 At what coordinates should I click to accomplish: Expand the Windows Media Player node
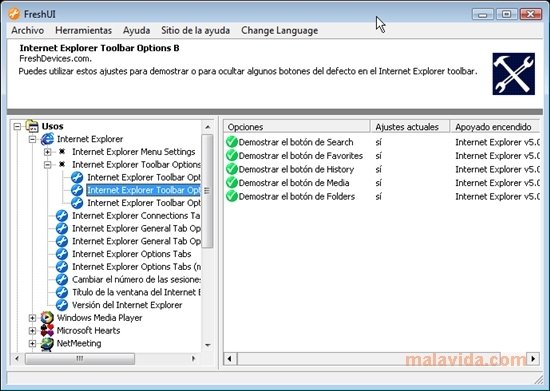coord(32,318)
